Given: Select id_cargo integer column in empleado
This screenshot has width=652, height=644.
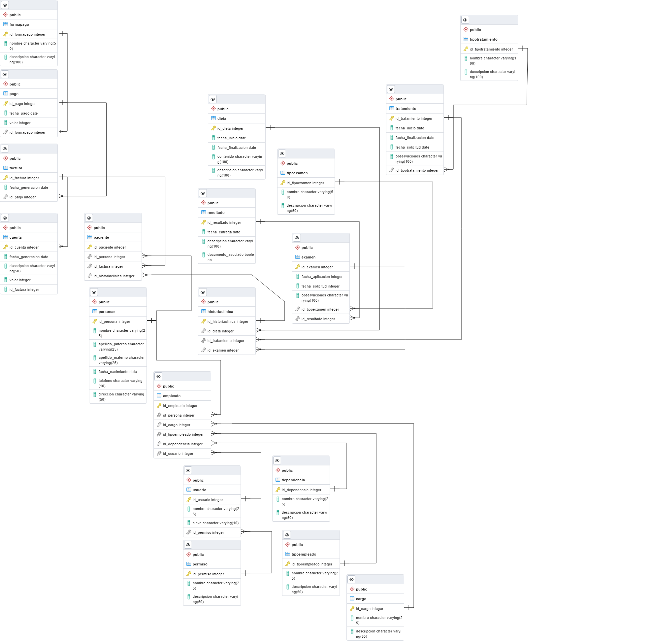Looking at the screenshot, I should pyautogui.click(x=177, y=425).
